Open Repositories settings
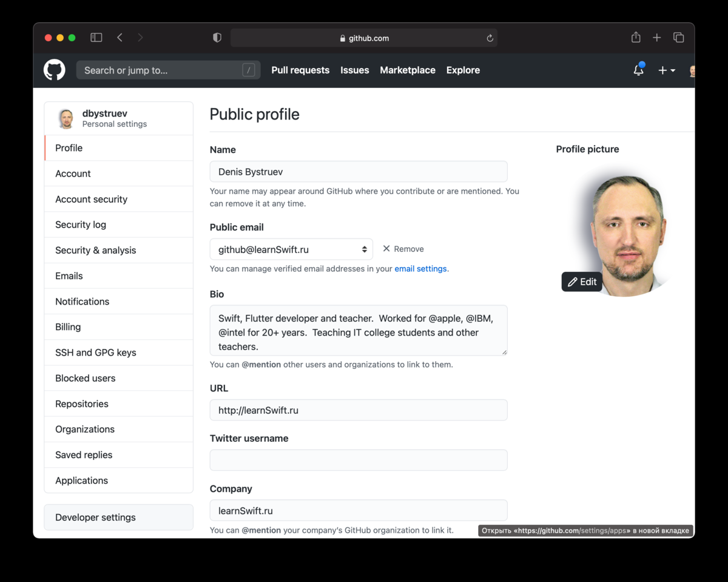 click(x=119, y=404)
